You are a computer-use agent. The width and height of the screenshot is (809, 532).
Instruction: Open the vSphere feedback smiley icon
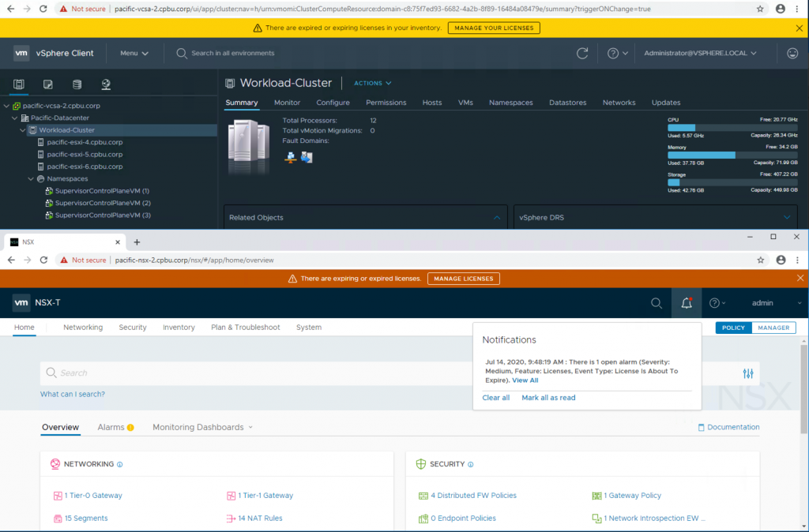tap(792, 53)
